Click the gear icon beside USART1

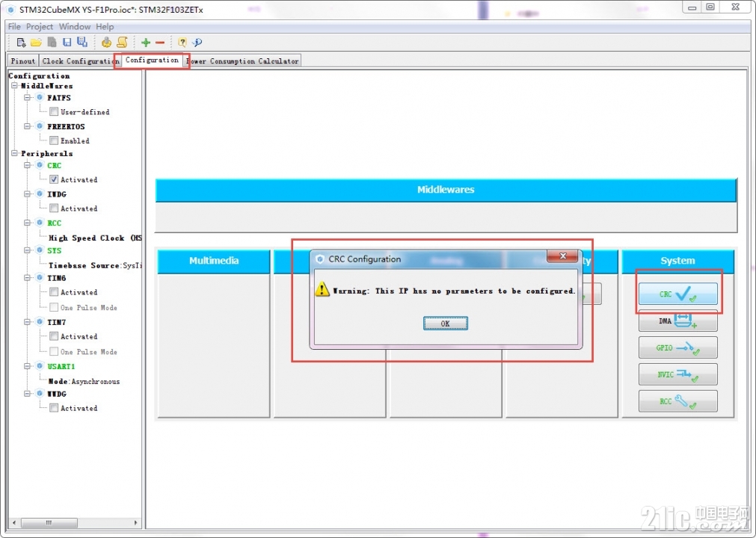40,366
